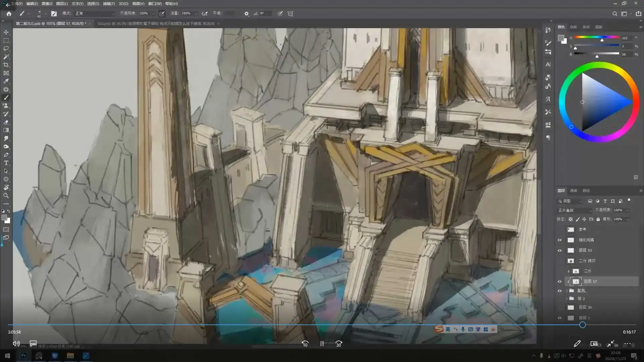Open the 滤镜(T) menu
This screenshot has height=362, width=644.
point(109,4)
